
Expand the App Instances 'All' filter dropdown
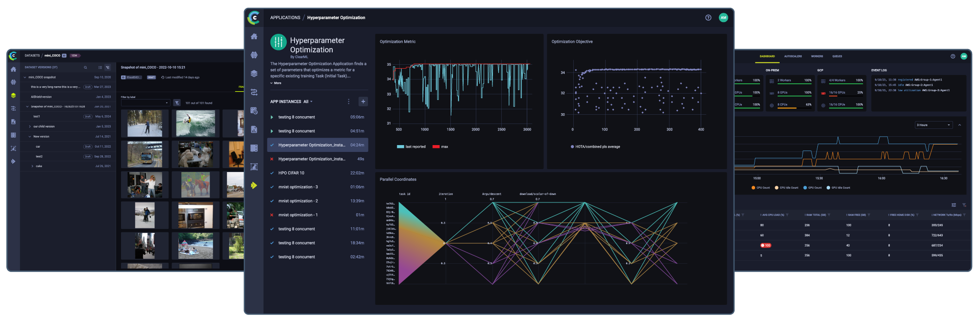[x=308, y=102]
